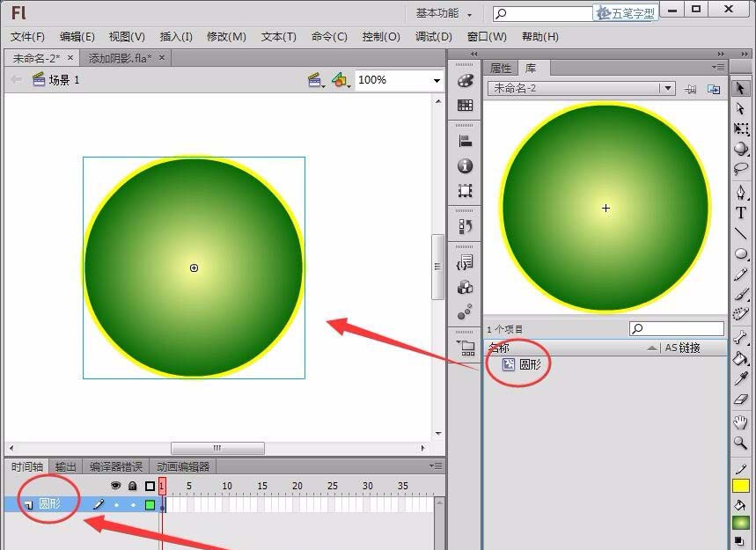This screenshot has height=550, width=756.
Task: Select the Pen tool
Action: [x=740, y=193]
